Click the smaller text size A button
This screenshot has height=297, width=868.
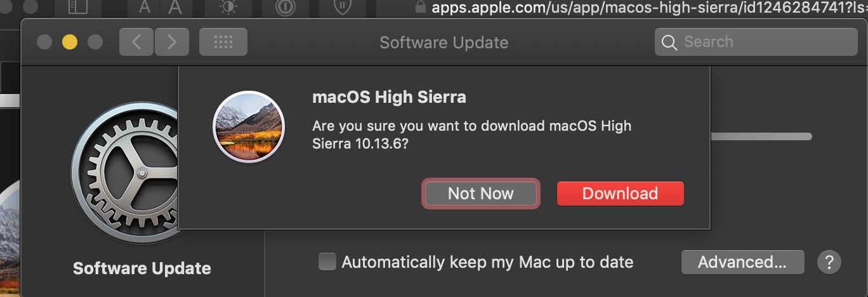[x=145, y=8]
